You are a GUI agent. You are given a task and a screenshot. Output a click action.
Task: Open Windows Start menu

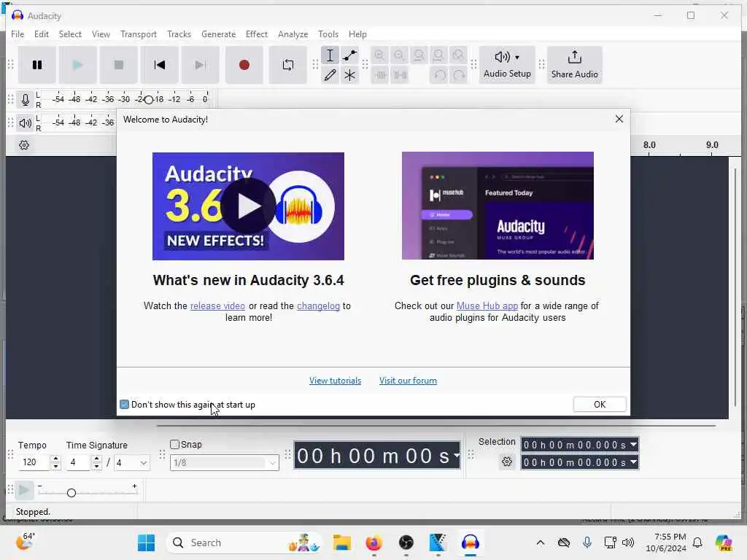[x=146, y=542]
